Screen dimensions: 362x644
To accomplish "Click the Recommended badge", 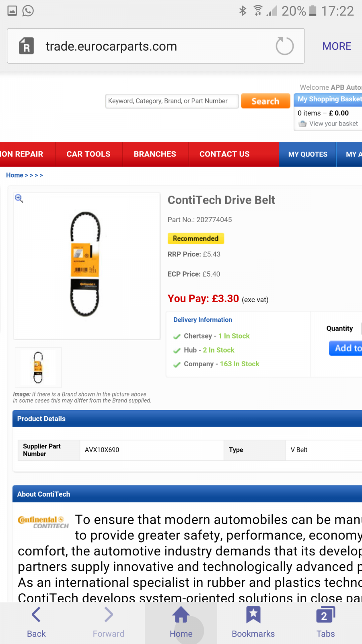I will [x=196, y=238].
